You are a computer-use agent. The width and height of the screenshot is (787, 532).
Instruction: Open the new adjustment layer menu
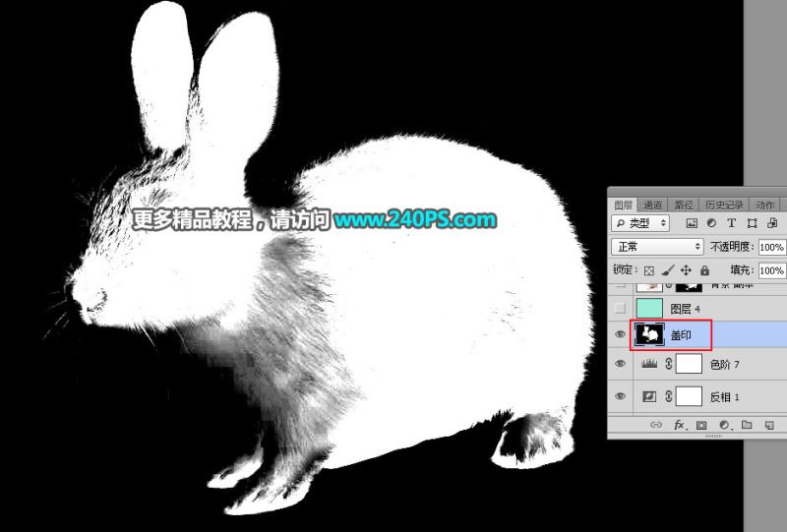(x=725, y=425)
